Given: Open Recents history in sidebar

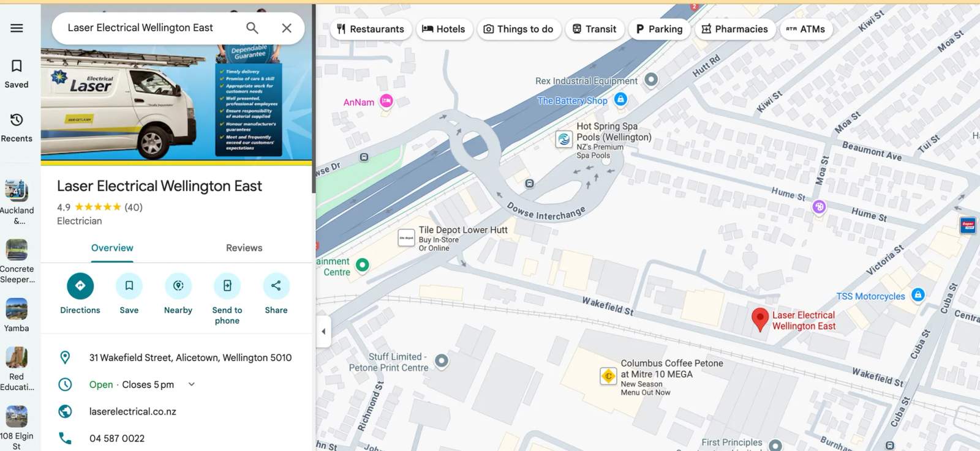Looking at the screenshot, I should [17, 127].
